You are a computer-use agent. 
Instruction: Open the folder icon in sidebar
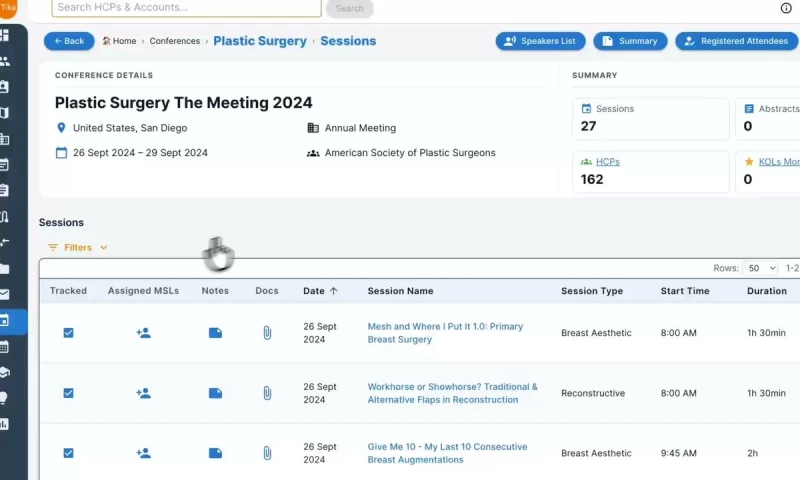point(5,269)
